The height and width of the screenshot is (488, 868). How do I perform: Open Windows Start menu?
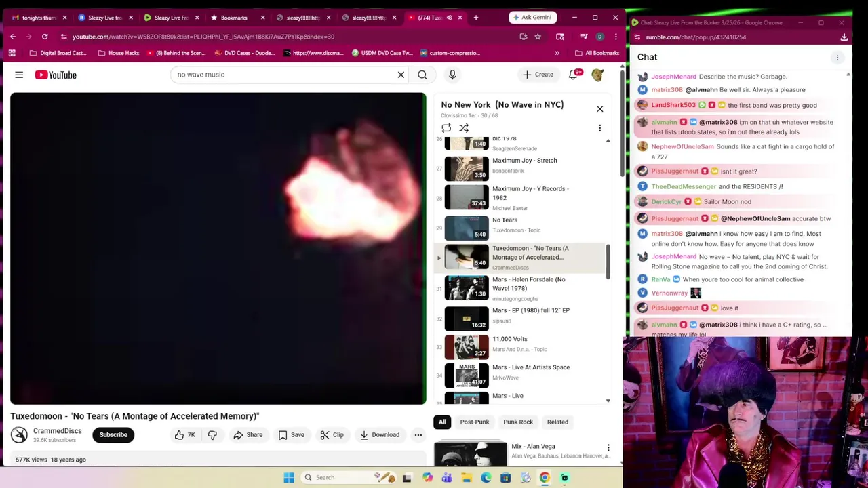pyautogui.click(x=289, y=477)
